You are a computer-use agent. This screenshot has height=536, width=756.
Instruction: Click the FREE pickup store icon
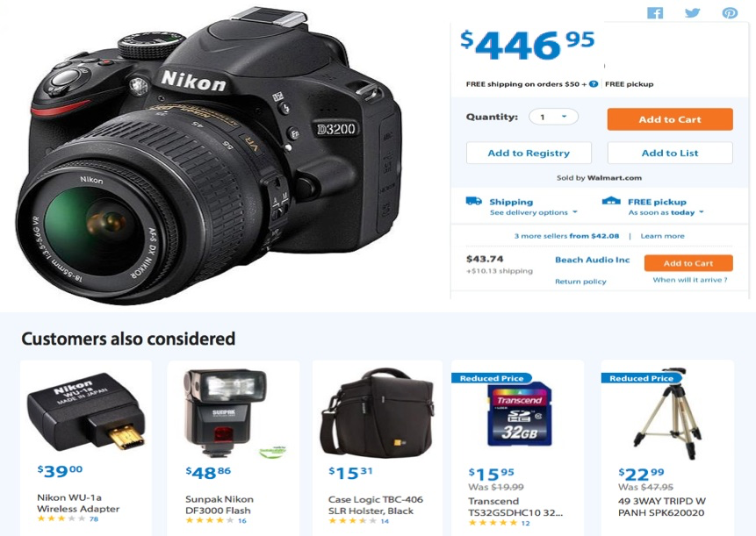coord(611,200)
